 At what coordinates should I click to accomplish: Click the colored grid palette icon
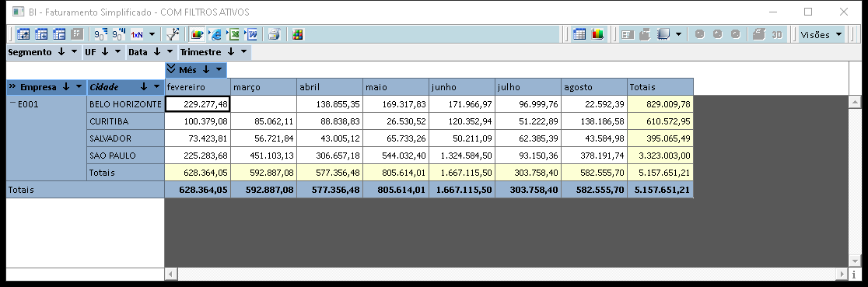point(298,34)
